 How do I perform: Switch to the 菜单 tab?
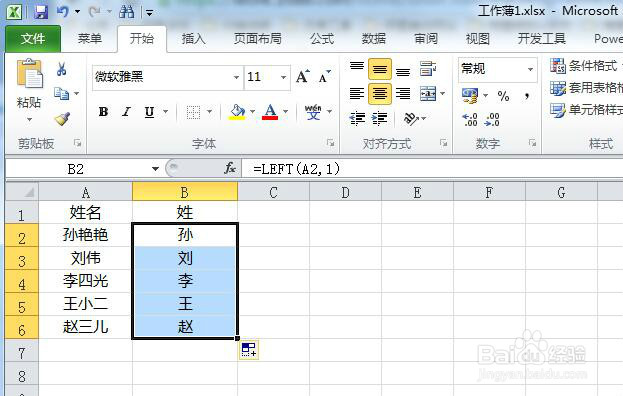[x=89, y=39]
